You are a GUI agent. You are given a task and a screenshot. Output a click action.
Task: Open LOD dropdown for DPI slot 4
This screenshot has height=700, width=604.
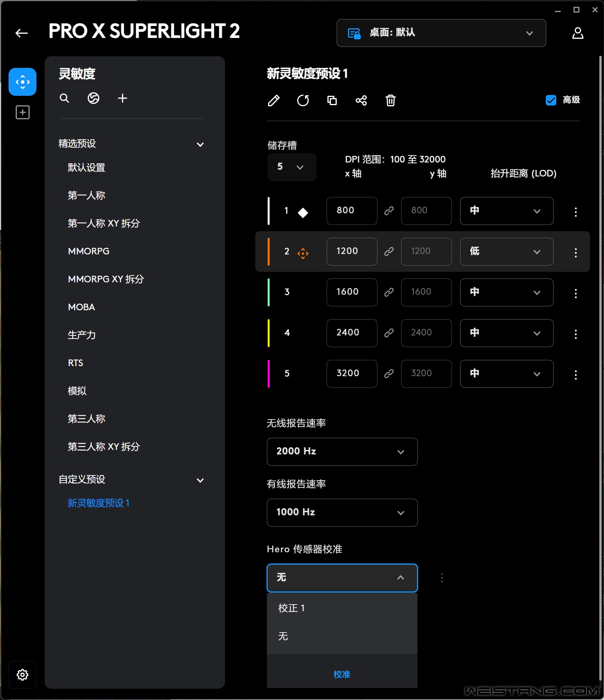pyautogui.click(x=507, y=333)
